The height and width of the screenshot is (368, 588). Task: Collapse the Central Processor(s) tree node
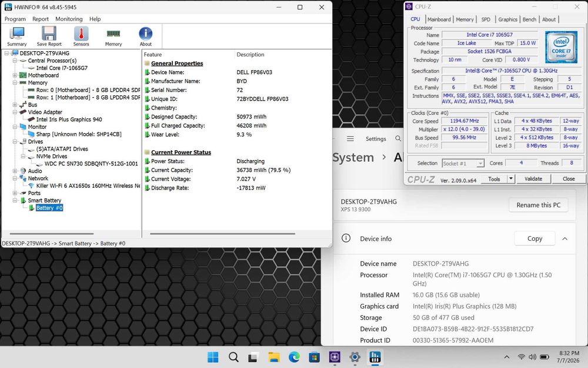(x=15, y=61)
